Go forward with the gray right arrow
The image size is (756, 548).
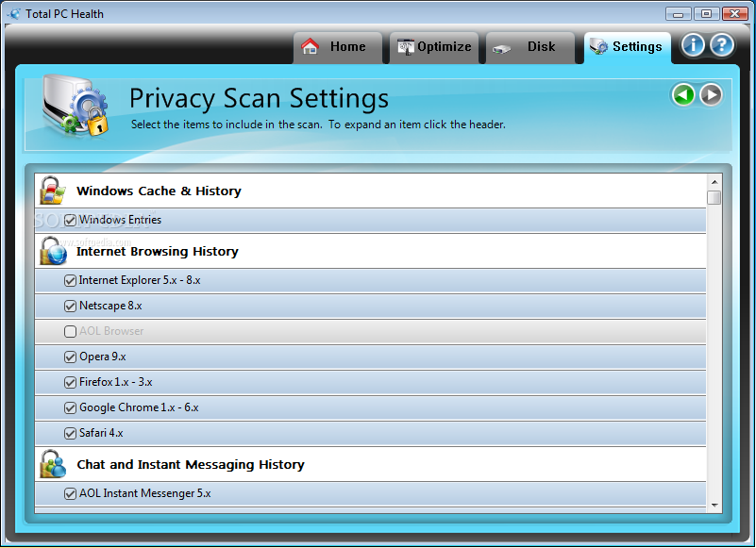711,94
